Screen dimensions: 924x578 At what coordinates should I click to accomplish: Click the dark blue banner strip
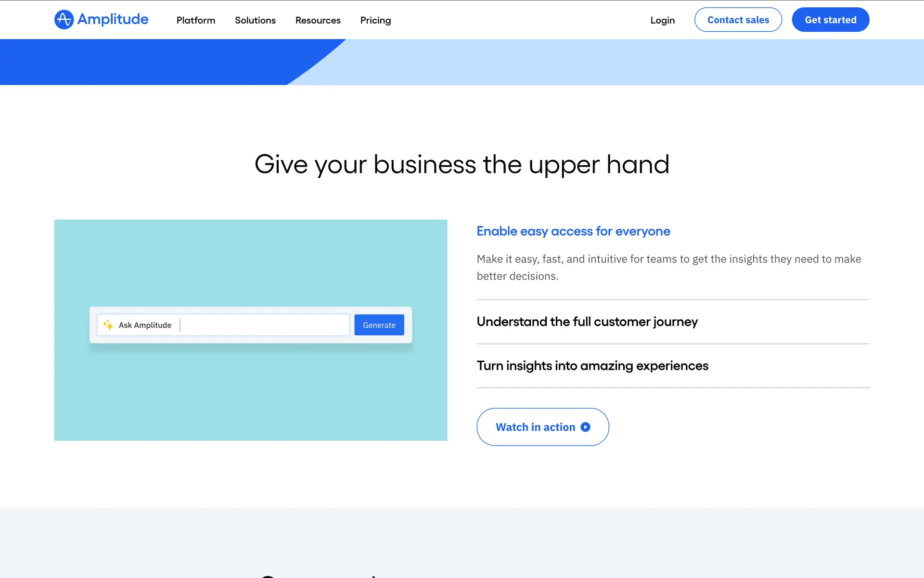[x=144, y=62]
